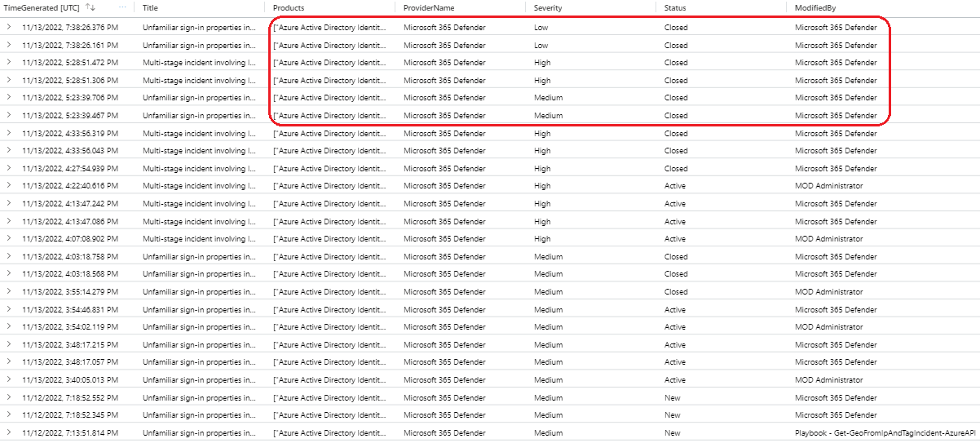980x443 pixels.
Task: Click the ModifiedBy column header
Action: tap(816, 7)
